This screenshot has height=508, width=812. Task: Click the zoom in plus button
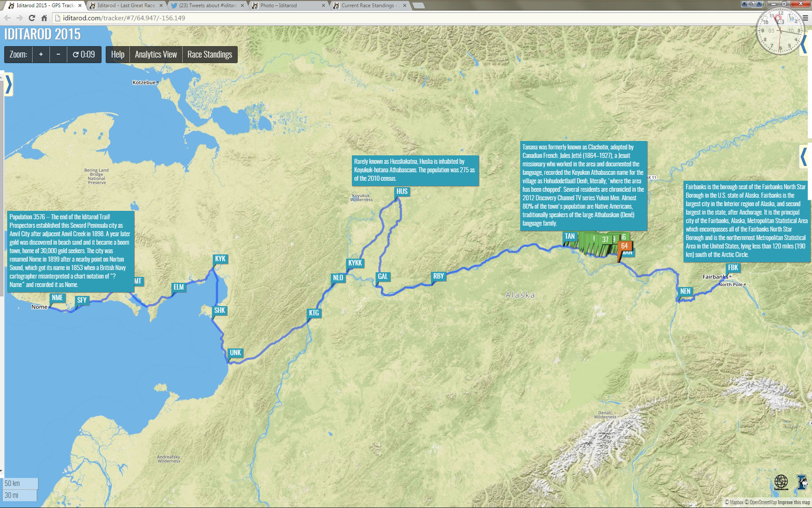[41, 55]
